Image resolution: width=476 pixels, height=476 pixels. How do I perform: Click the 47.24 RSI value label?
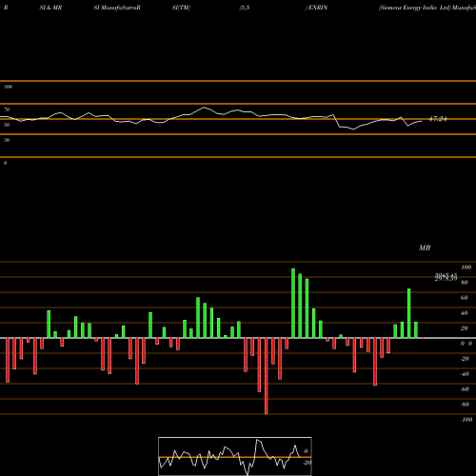pyautogui.click(x=438, y=119)
